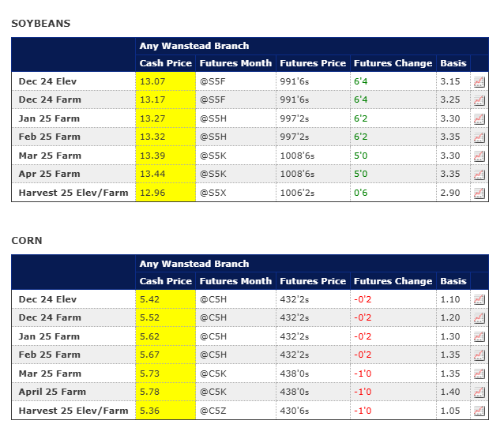Open chart icon for corn Harvest 25 row
Image resolution: width=504 pixels, height=428 pixels.
click(x=479, y=411)
